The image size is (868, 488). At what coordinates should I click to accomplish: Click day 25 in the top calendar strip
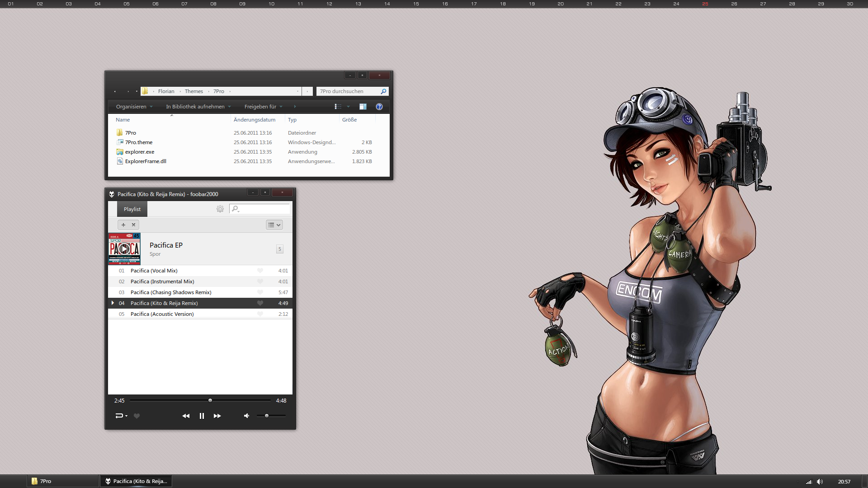(705, 4)
